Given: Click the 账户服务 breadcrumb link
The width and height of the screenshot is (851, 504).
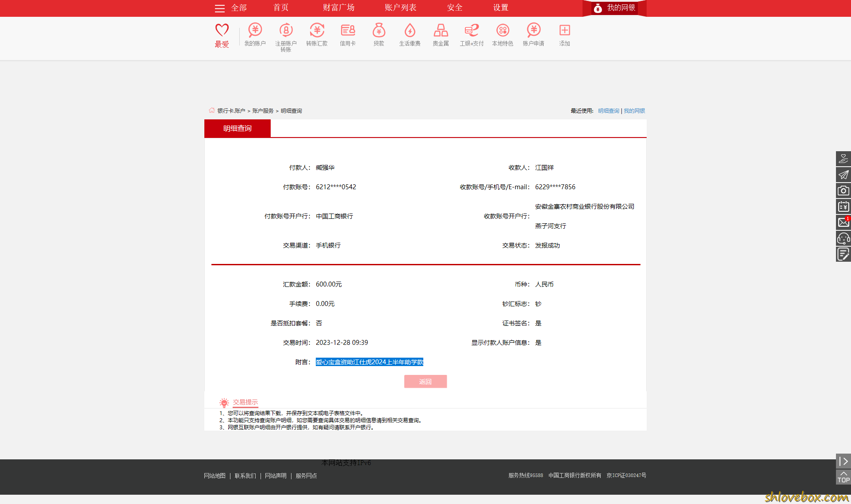Looking at the screenshot, I should pos(263,111).
